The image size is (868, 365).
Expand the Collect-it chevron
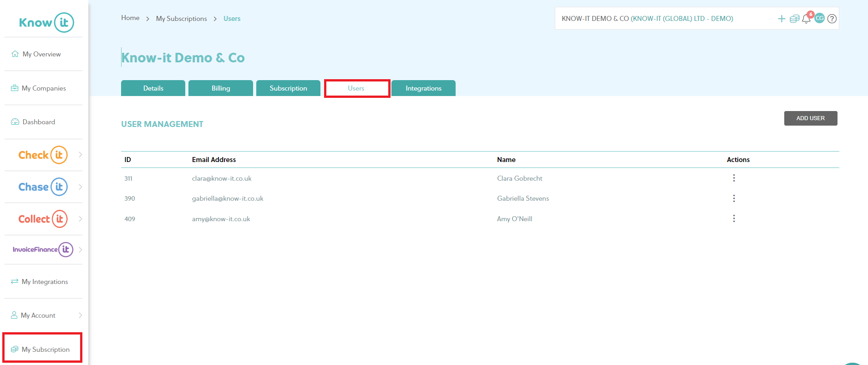click(x=80, y=219)
